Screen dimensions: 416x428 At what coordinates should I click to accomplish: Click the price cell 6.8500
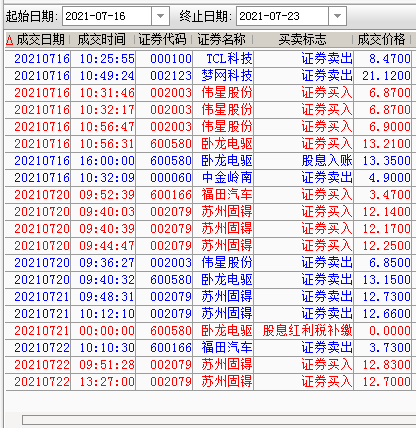383,263
